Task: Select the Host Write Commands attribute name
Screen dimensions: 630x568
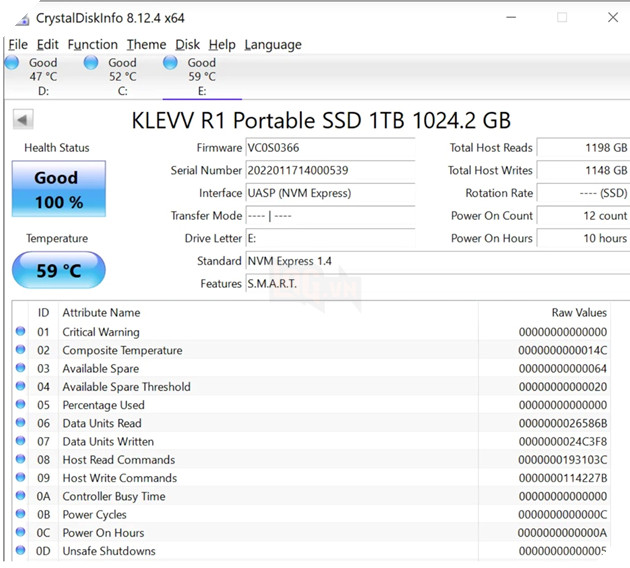Action: tap(119, 478)
